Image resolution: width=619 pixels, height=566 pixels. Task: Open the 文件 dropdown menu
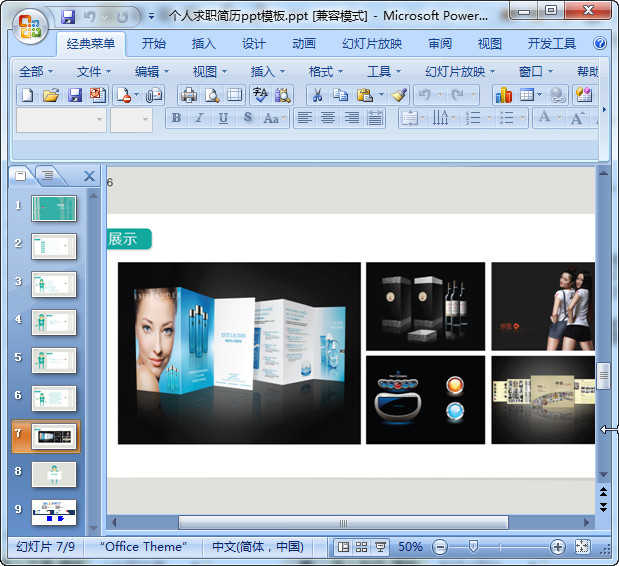pos(94,72)
